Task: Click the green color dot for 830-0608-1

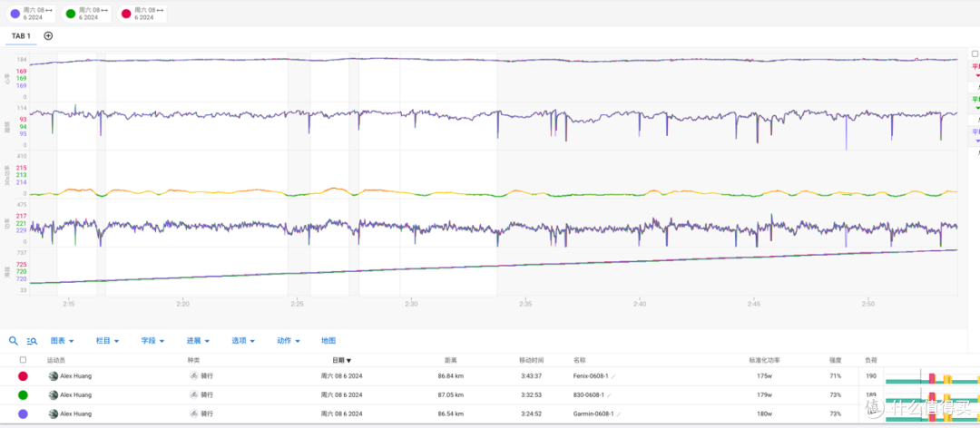Action: [x=23, y=394]
